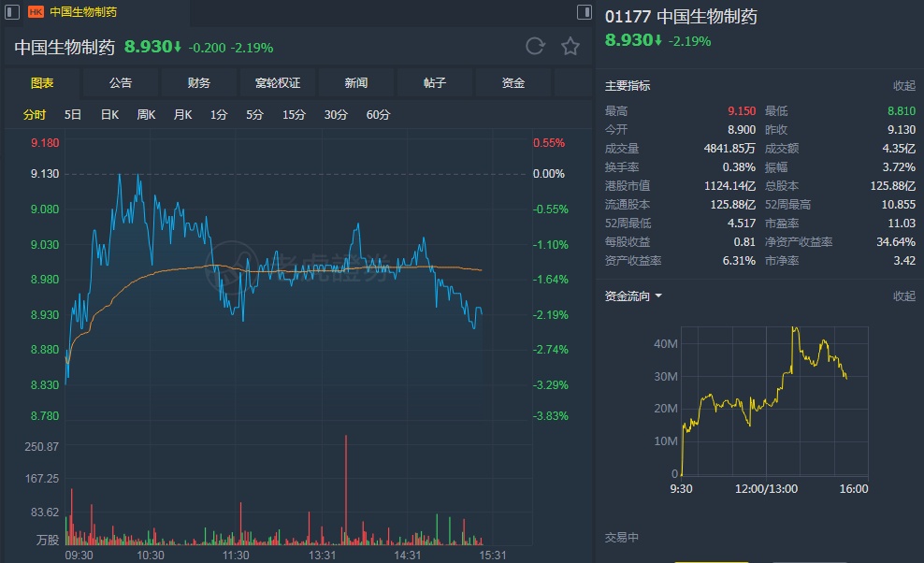Viewport: 924px width, 563px height.
Task: Click the 15分 interval button
Action: 295,115
